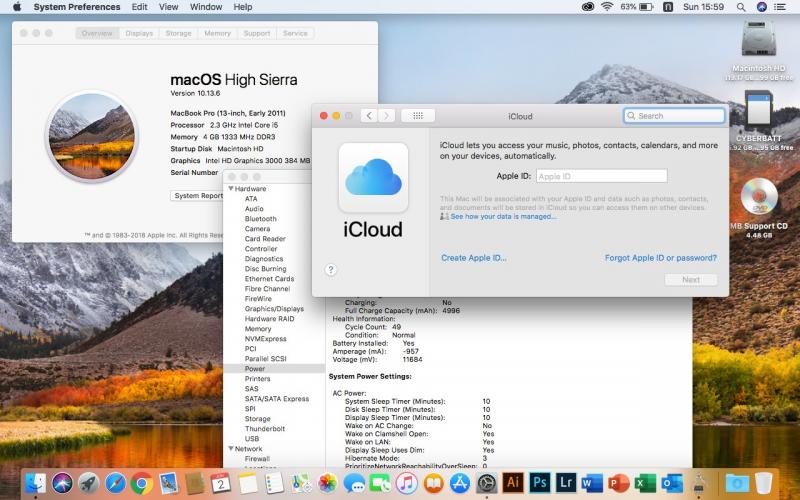Open Maps from the Dock

[301, 483]
